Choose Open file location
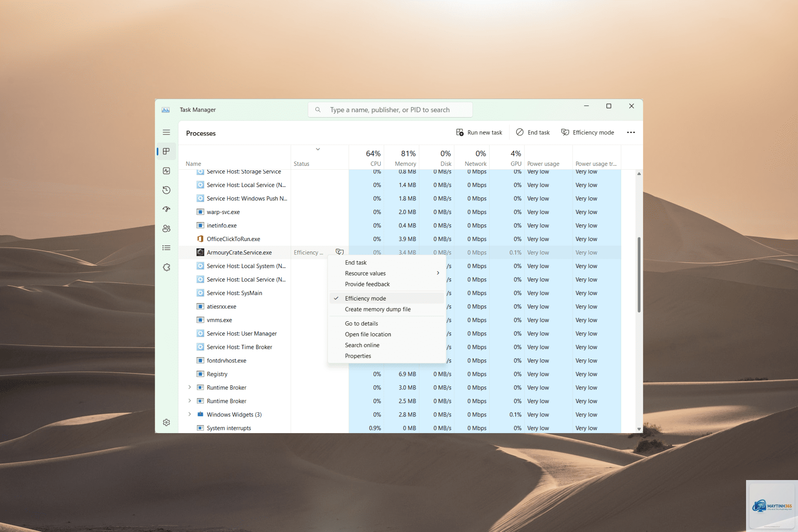The height and width of the screenshot is (532, 798). pyautogui.click(x=387, y=334)
